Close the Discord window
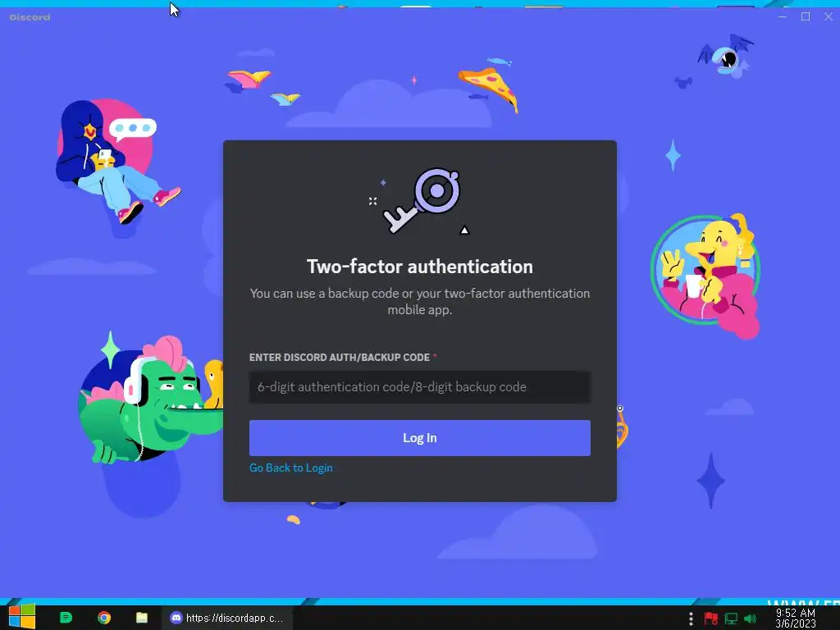 pos(829,16)
